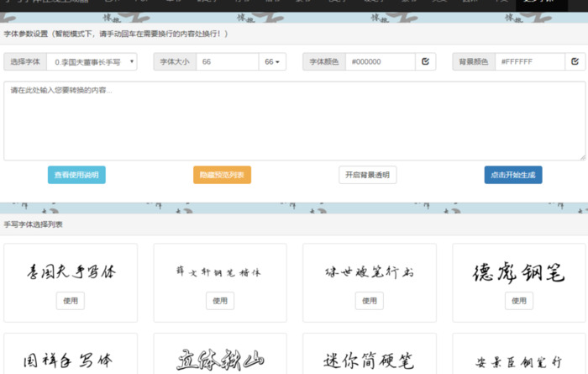Click 使用 under 禄世硬笔行书 font
This screenshot has height=374, width=588.
(370, 301)
